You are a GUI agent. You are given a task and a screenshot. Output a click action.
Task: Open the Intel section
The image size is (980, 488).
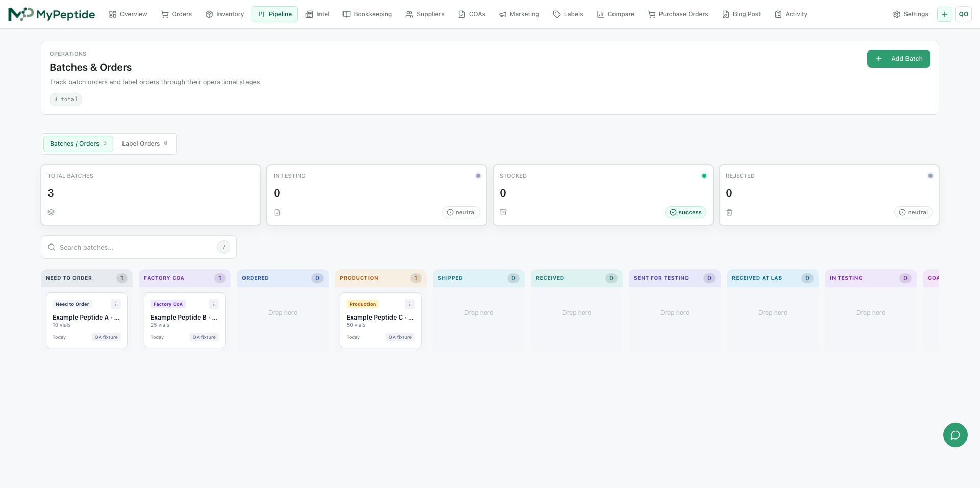317,14
